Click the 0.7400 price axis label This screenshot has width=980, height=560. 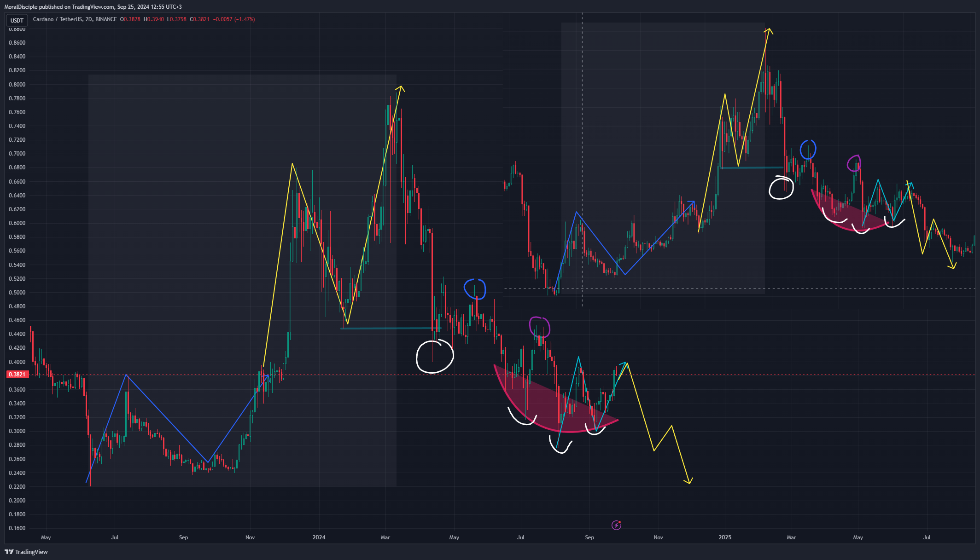coord(17,126)
